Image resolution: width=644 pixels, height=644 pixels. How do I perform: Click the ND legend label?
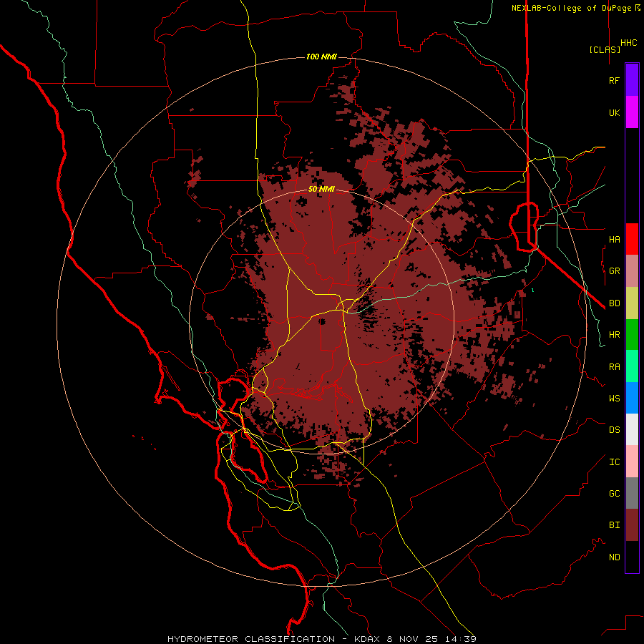pos(614,557)
